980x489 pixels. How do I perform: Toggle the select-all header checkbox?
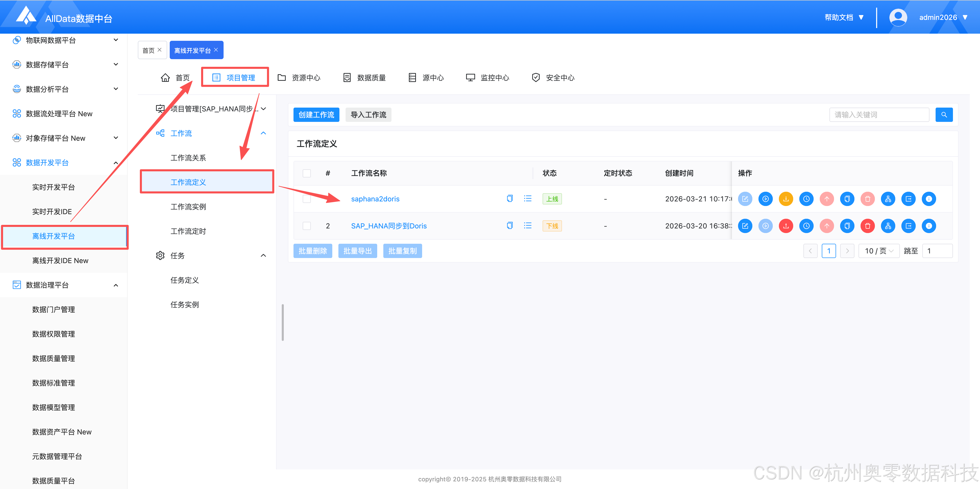[x=307, y=173]
